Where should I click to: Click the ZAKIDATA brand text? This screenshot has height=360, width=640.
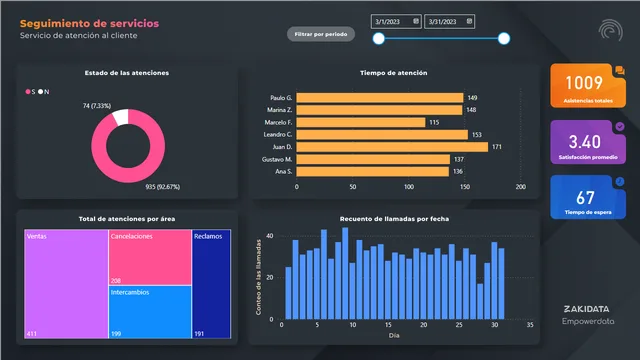(x=587, y=309)
